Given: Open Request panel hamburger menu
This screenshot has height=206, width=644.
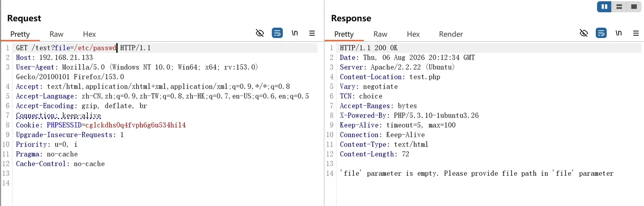Looking at the screenshot, I should click(x=312, y=33).
